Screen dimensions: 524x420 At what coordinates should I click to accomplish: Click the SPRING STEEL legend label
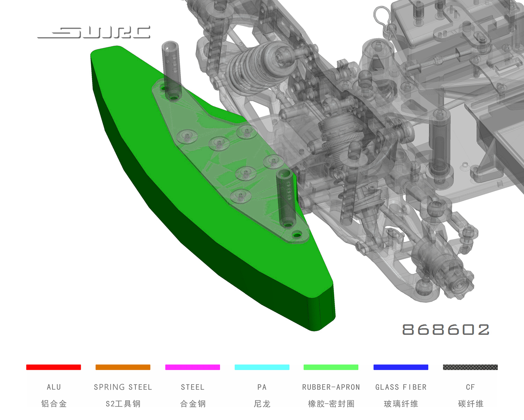click(123, 387)
